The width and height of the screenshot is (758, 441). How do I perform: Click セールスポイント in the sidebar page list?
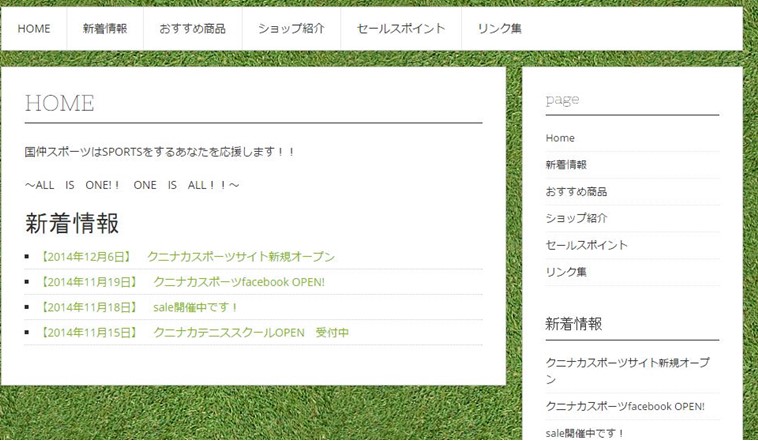[x=586, y=245]
